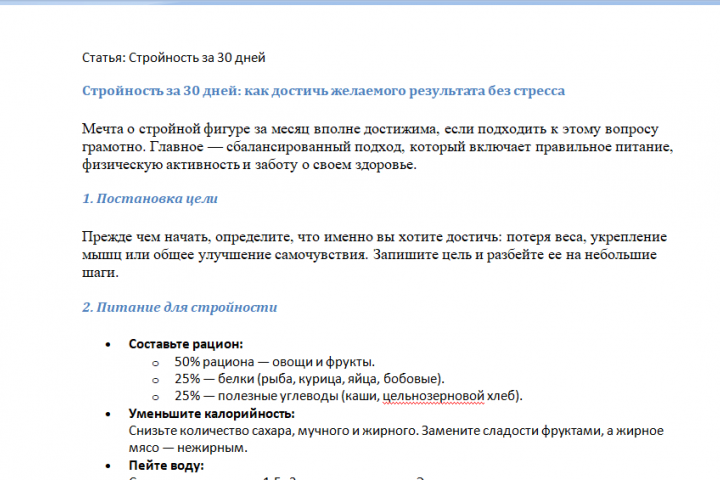Click the intro paragraph starting 'Мечта о стройной фигуре'

(377, 147)
